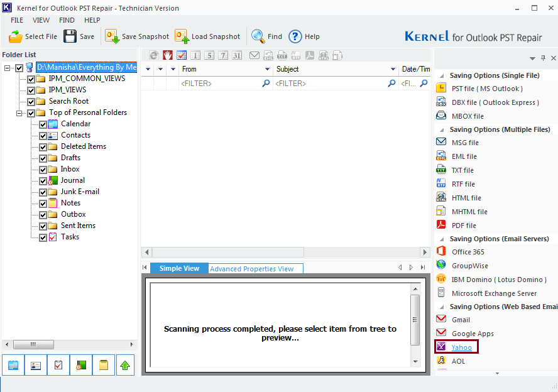The width and height of the screenshot is (558, 392).
Task: Select Gmail saving option
Action: [454, 319]
